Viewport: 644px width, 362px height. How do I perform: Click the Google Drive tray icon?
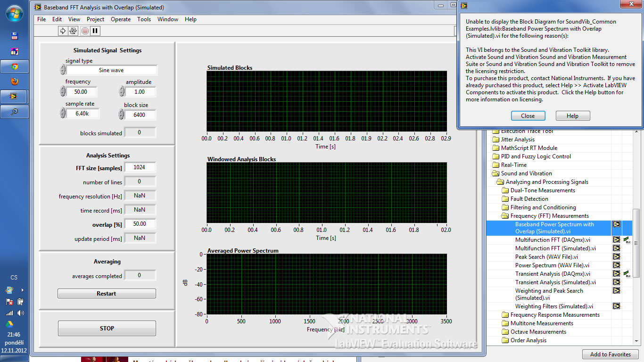[x=9, y=324]
